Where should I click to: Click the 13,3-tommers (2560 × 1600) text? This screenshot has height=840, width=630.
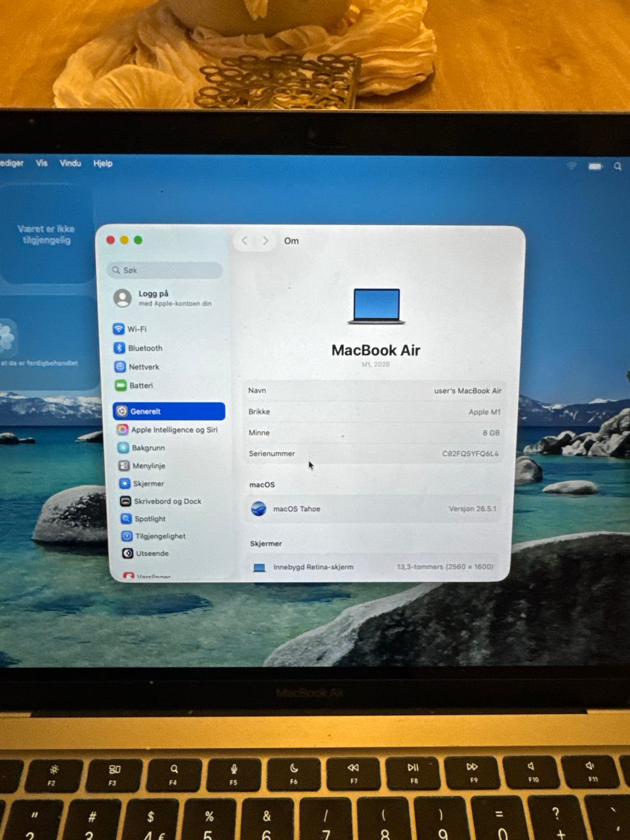(x=445, y=566)
